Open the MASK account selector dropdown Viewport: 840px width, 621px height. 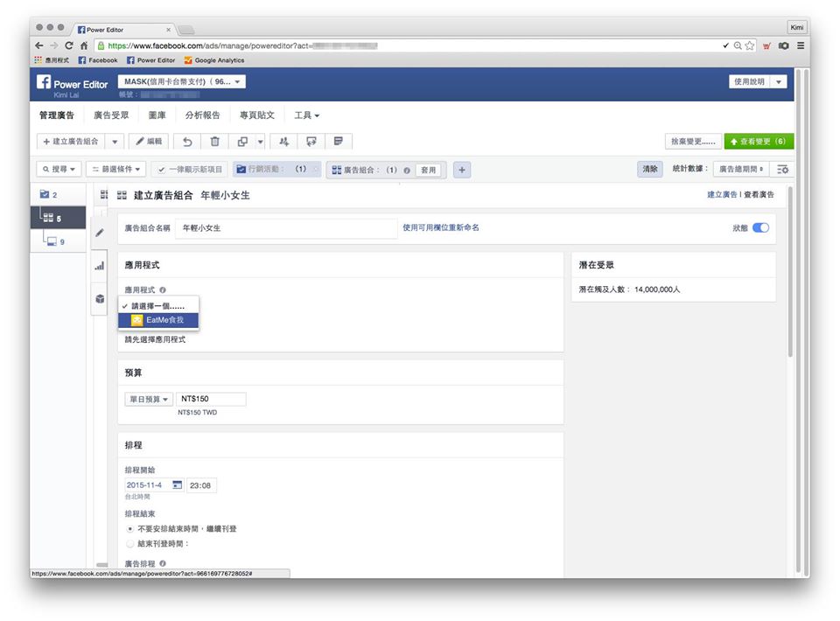[182, 81]
